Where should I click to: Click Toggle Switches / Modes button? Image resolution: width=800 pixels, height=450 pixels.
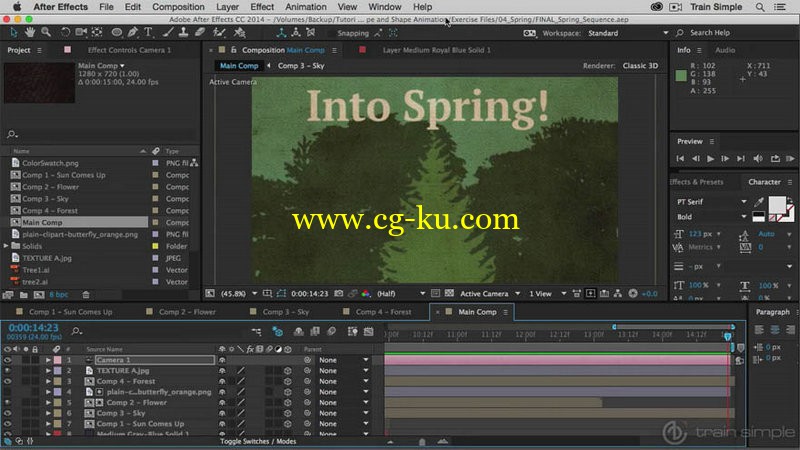pos(258,441)
